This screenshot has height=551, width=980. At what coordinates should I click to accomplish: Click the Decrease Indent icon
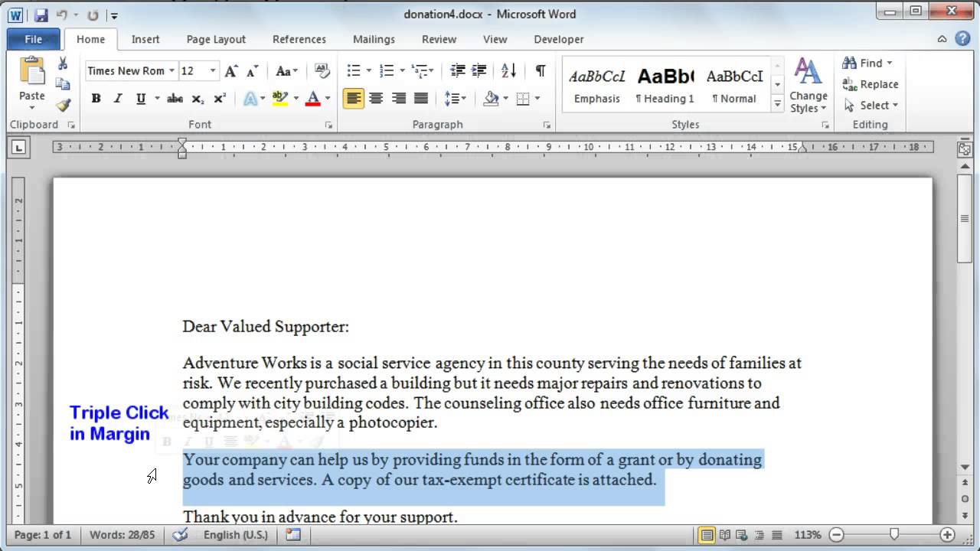[x=457, y=71]
